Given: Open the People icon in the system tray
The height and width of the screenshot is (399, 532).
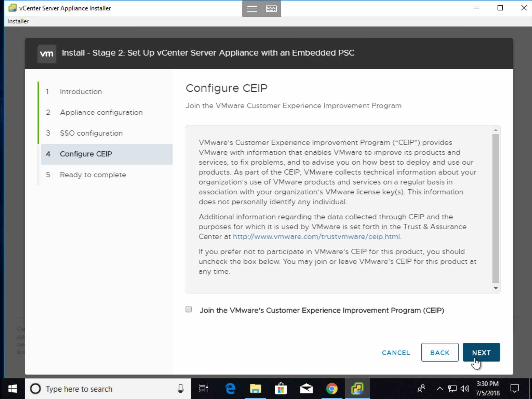Looking at the screenshot, I should click(x=421, y=388).
